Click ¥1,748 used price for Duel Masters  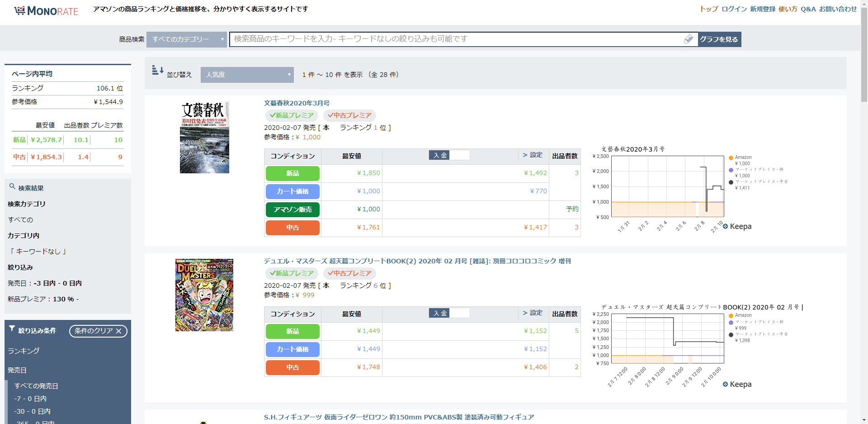pyautogui.click(x=368, y=367)
